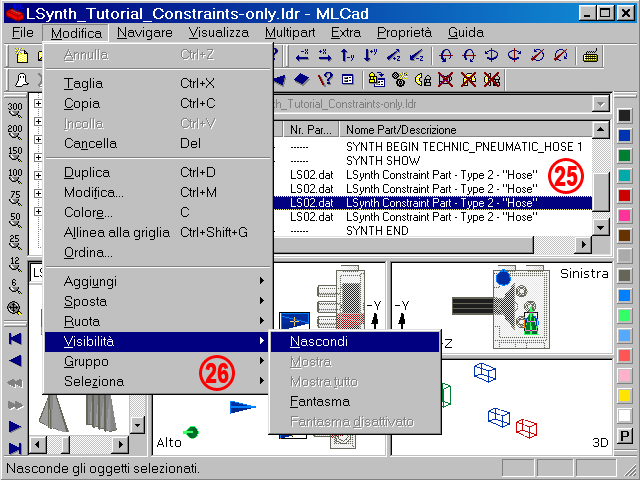640x480 pixels.
Task: Click the Nome Part/Descrizione column header
Action: point(465,130)
